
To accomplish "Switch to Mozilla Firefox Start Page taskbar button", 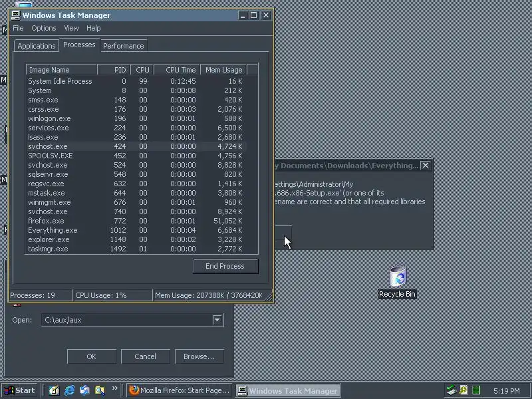I will coord(179,390).
